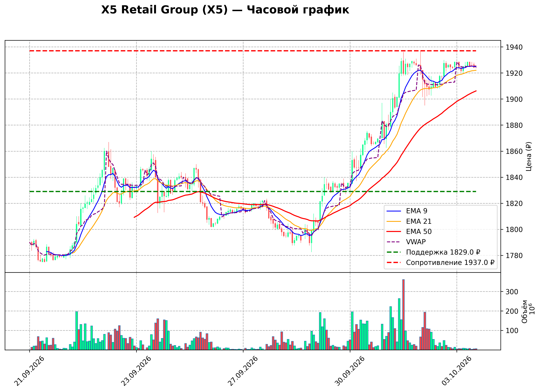Click the tallest red volume bar
This screenshot has width=541, height=392.
(x=403, y=315)
